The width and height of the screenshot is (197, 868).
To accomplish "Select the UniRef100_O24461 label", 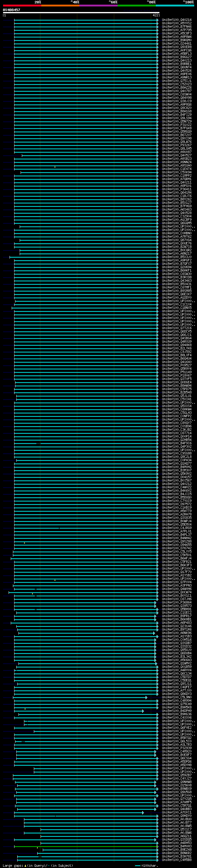I will (x=176, y=43).
